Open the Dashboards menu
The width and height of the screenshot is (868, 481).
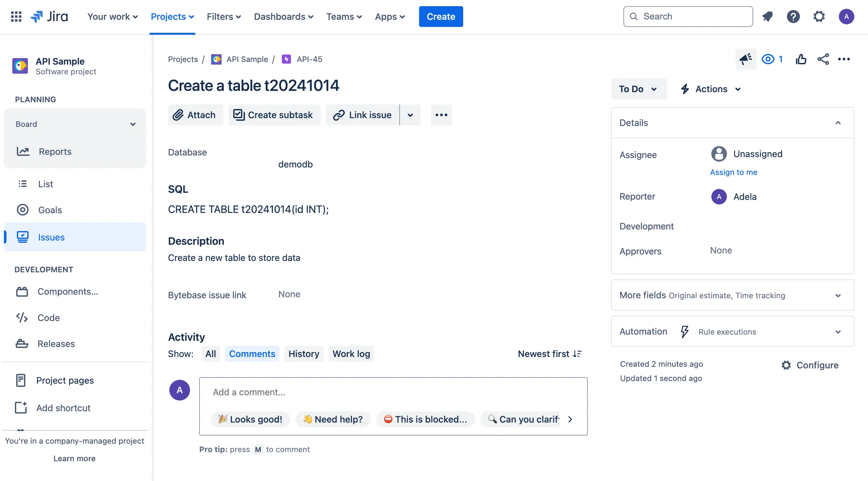click(x=283, y=17)
